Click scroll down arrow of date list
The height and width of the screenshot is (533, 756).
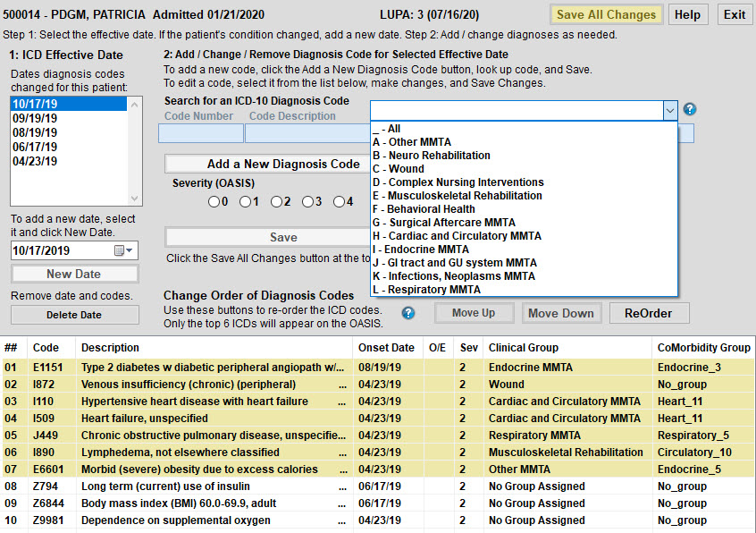135,199
